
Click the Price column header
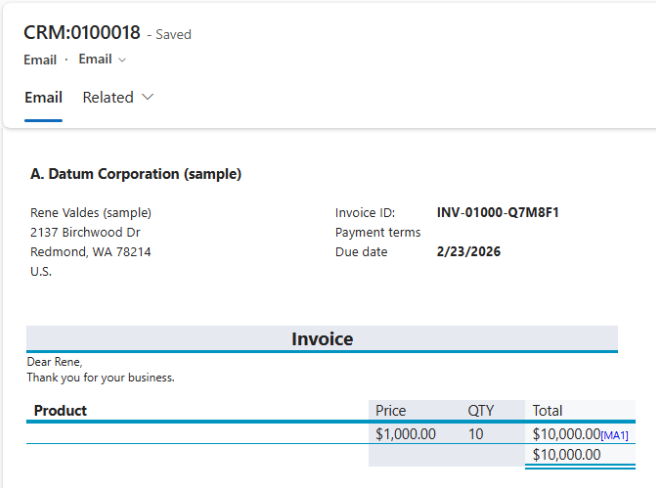[x=390, y=410]
